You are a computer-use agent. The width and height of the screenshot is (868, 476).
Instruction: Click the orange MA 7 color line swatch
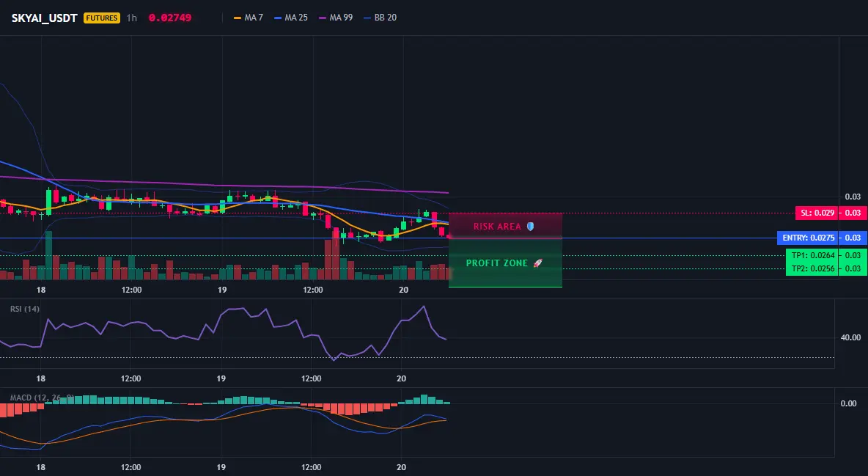click(238, 18)
